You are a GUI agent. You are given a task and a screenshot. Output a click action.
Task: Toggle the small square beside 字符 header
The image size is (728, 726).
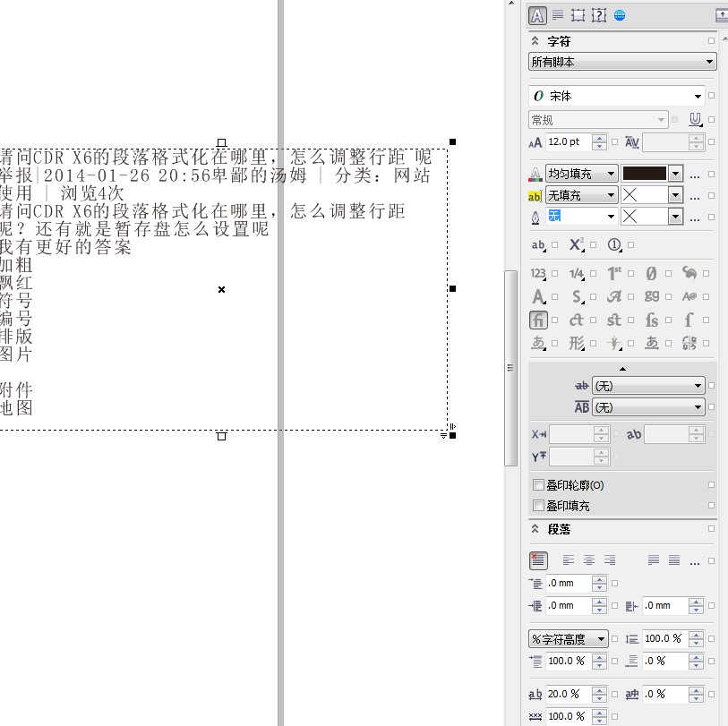[x=711, y=41]
